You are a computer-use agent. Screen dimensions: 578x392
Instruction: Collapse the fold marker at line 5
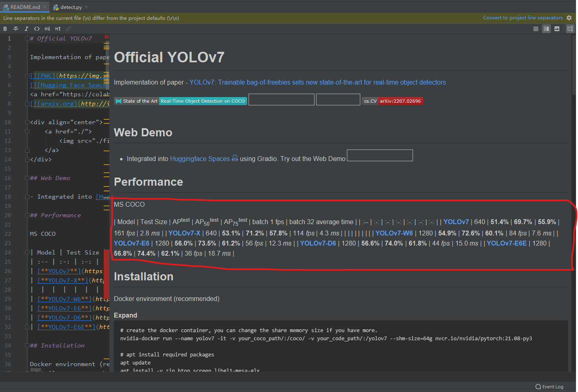point(27,76)
